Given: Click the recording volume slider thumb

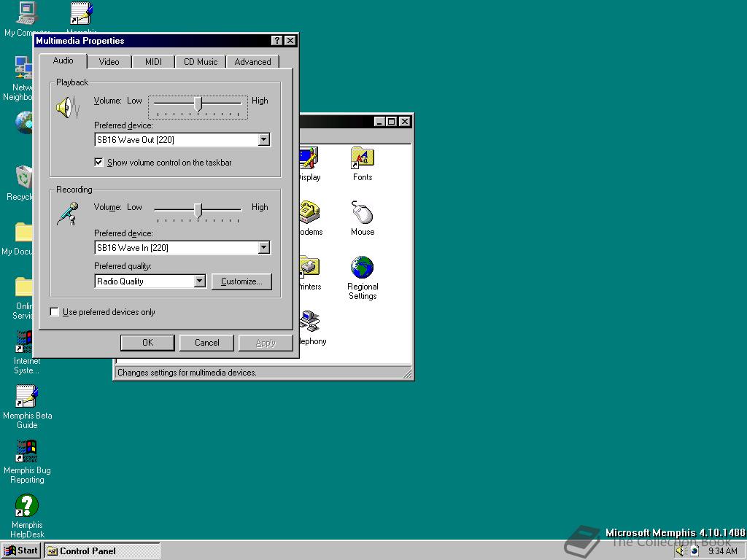Looking at the screenshot, I should (x=198, y=211).
